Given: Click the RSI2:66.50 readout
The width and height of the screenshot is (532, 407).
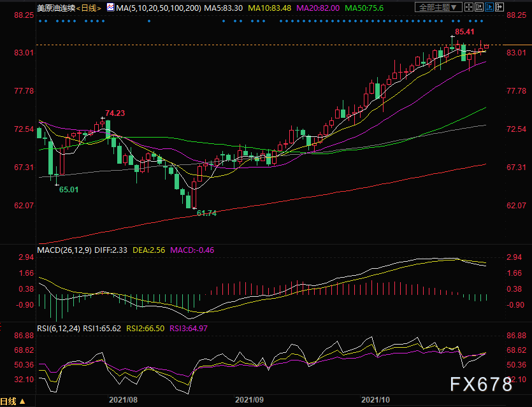Looking at the screenshot, I should click(x=145, y=328).
